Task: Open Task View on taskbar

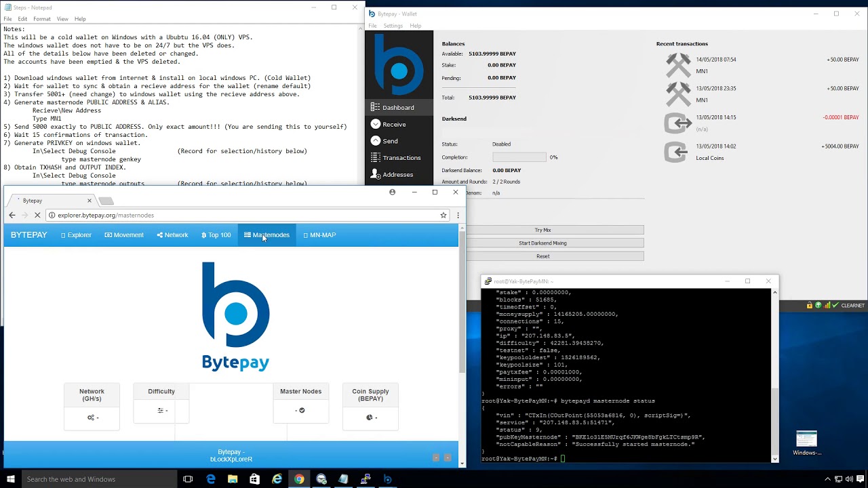Action: pyautogui.click(x=188, y=479)
